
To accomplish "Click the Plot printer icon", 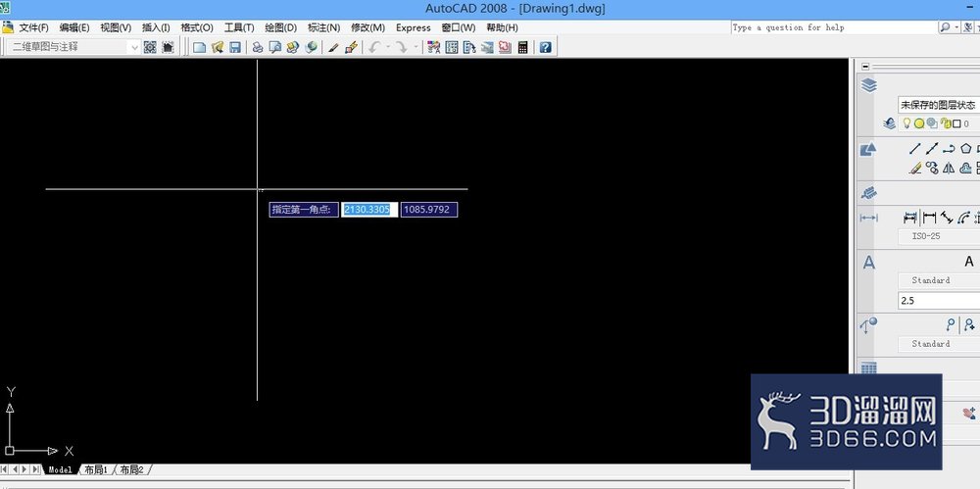I will (x=257, y=47).
